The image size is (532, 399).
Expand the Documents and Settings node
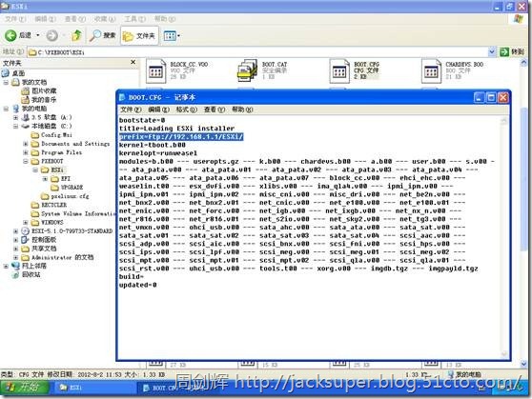pos(26,144)
